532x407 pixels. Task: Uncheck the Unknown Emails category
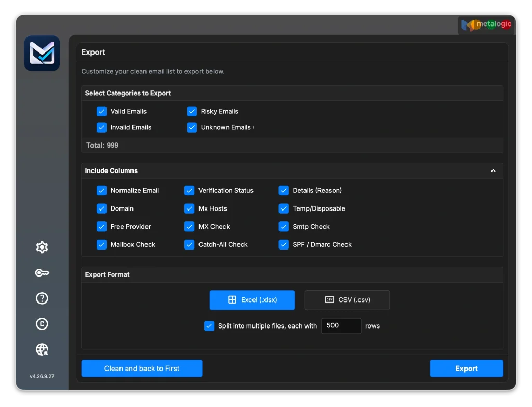(x=192, y=127)
